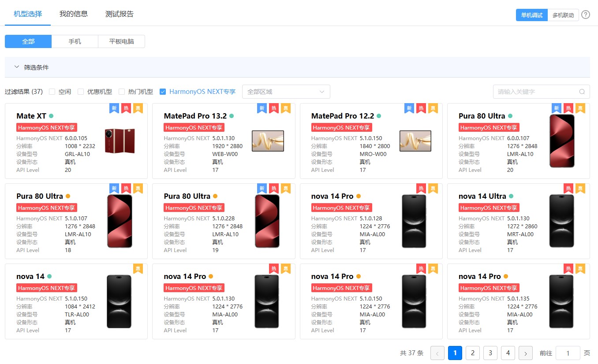Viewport: 598px width, 364px height.
Task: Click the red 热 badge on MatePad Pro 12.2 card
Action: (x=421, y=108)
